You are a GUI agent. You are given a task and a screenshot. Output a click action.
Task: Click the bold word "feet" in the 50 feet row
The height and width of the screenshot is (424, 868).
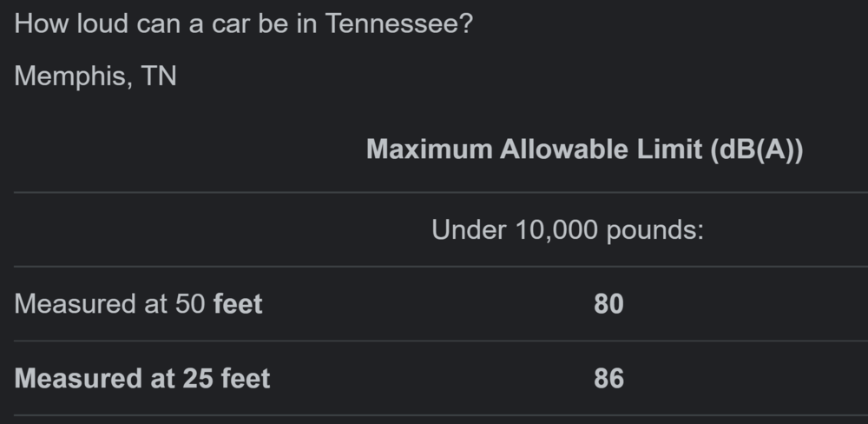pyautogui.click(x=237, y=304)
